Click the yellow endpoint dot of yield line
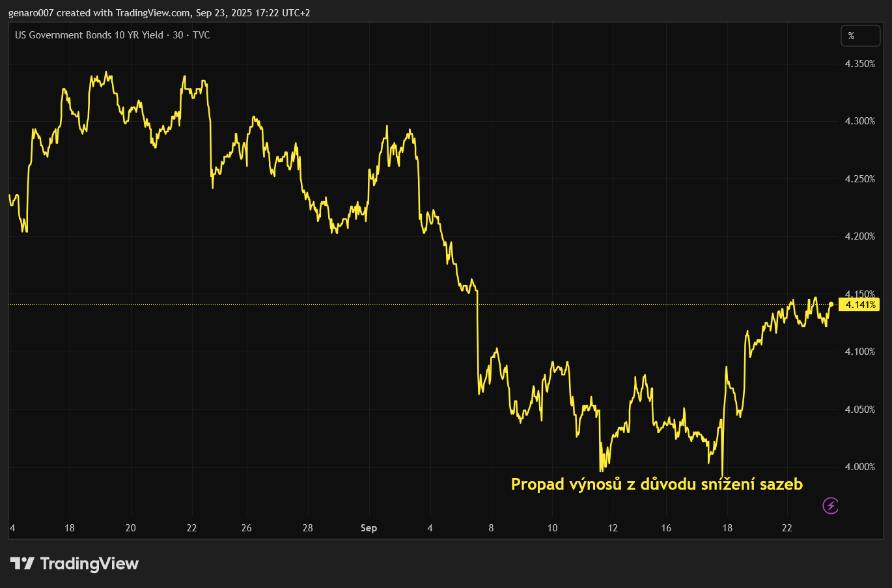Screen dimensions: 892x588 [x=831, y=304]
